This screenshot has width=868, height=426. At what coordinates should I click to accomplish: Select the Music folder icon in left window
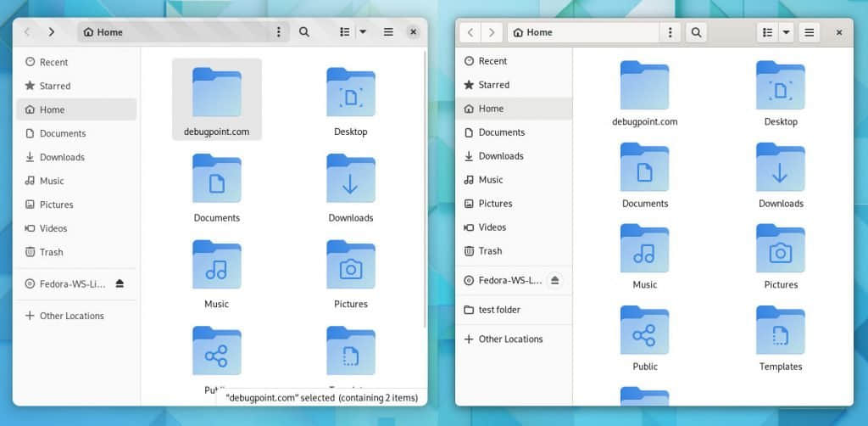[x=216, y=264]
